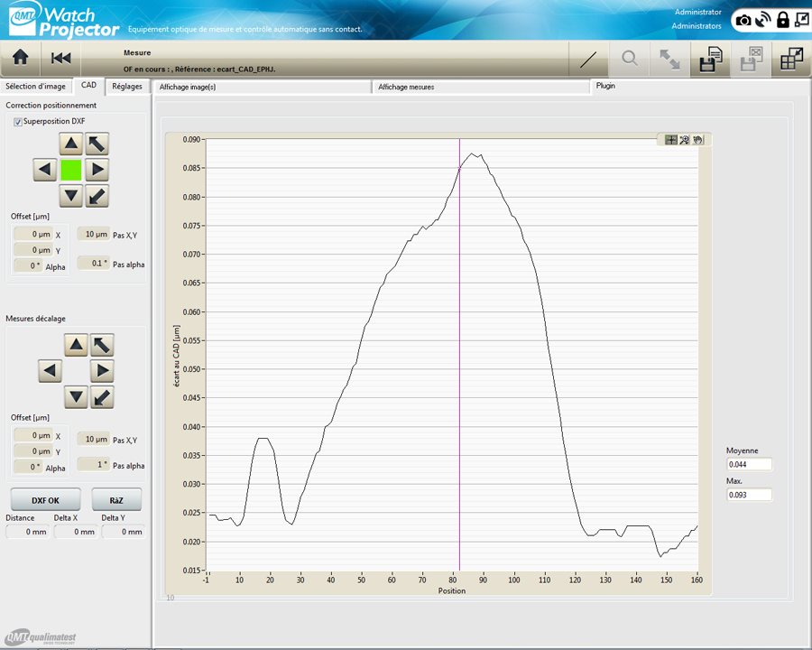Click the skip-to-first button beside Home
Viewport: 812px width, 650px height.
pos(60,58)
